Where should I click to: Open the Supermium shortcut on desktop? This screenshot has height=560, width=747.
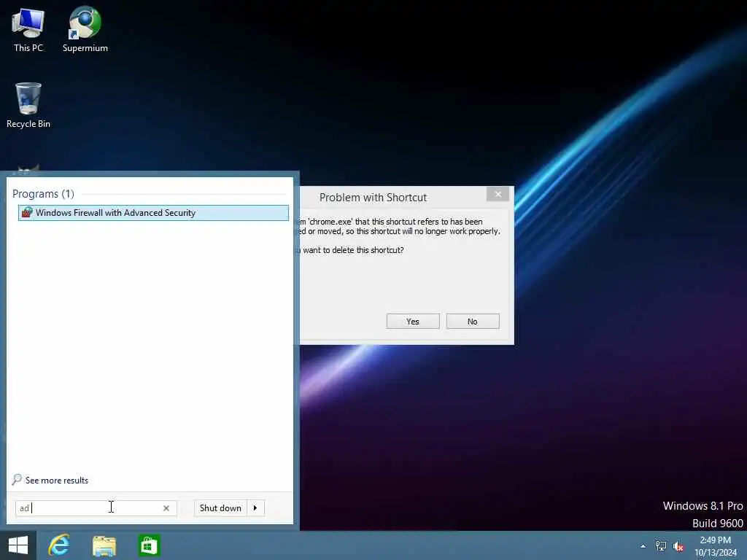click(x=85, y=29)
